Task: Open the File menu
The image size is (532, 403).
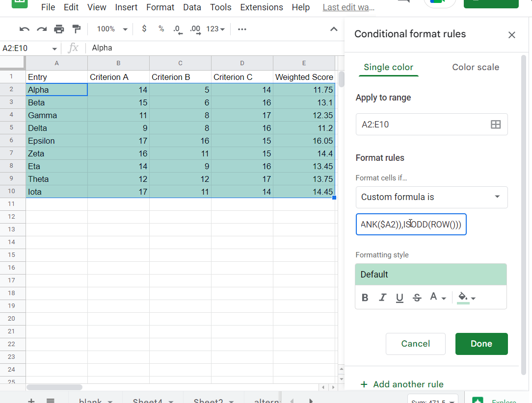Action: point(48,7)
